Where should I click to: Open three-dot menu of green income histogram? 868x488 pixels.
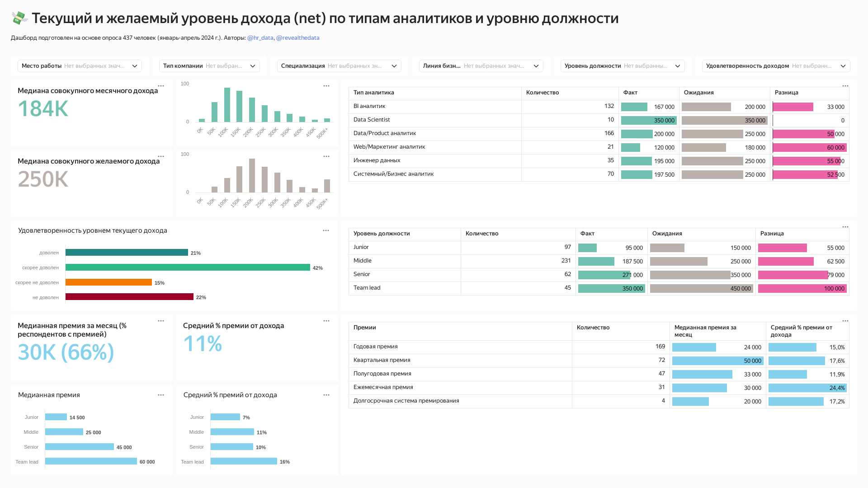pyautogui.click(x=326, y=86)
